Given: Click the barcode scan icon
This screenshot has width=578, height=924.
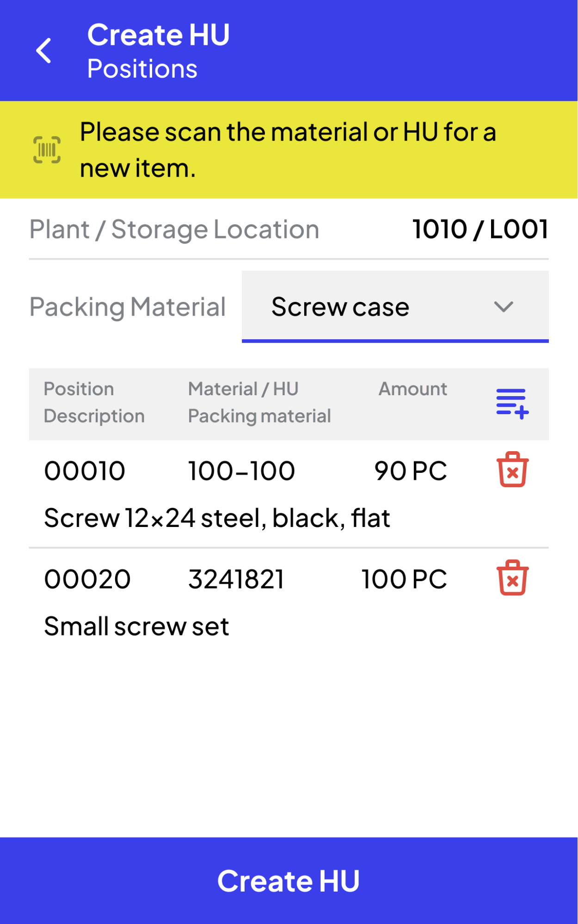Looking at the screenshot, I should pyautogui.click(x=47, y=150).
